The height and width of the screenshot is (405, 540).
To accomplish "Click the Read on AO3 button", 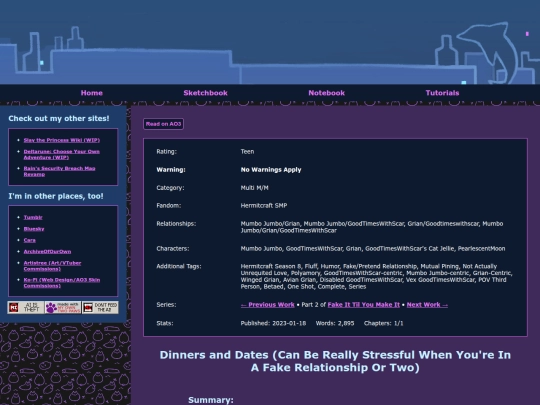I will pyautogui.click(x=163, y=124).
